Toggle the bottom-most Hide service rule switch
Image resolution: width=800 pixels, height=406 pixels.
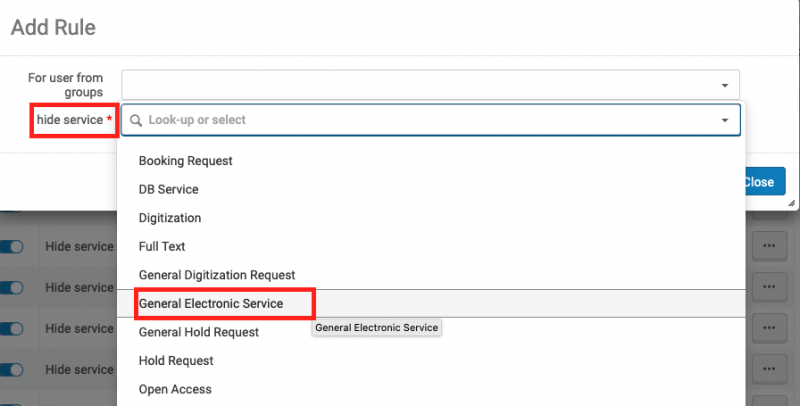click(x=12, y=370)
